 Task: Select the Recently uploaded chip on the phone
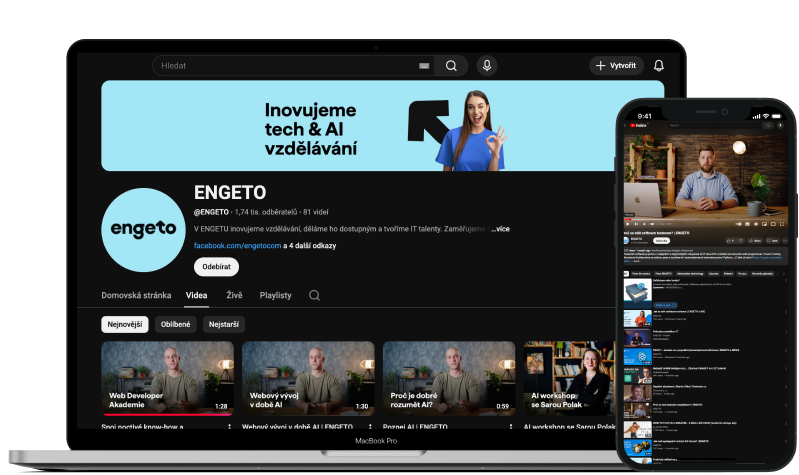[762, 274]
